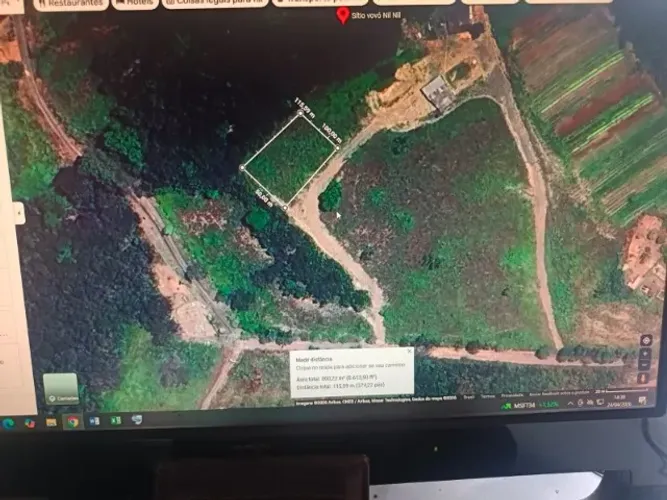Open Google Chrome in the taskbar
This screenshot has width=667, height=500.
[x=73, y=422]
